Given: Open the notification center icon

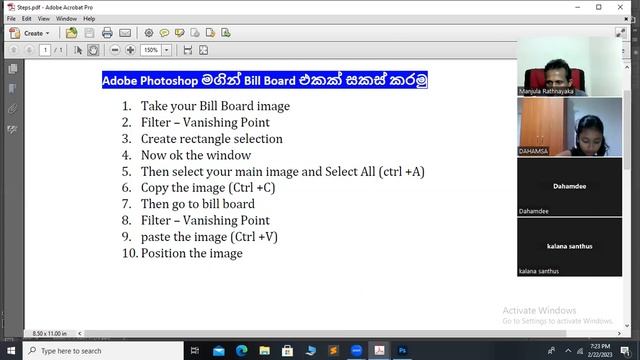Looking at the screenshot, I should pos(624,351).
